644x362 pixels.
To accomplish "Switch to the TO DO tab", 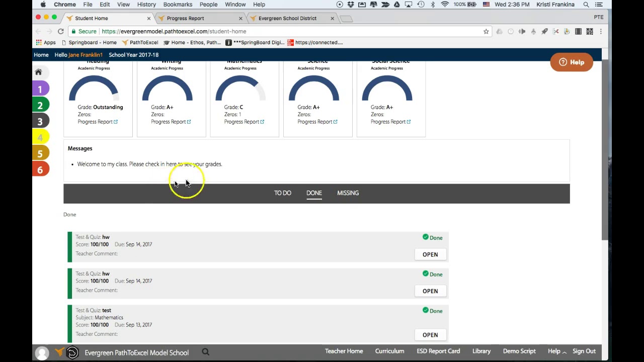I will click(x=283, y=193).
